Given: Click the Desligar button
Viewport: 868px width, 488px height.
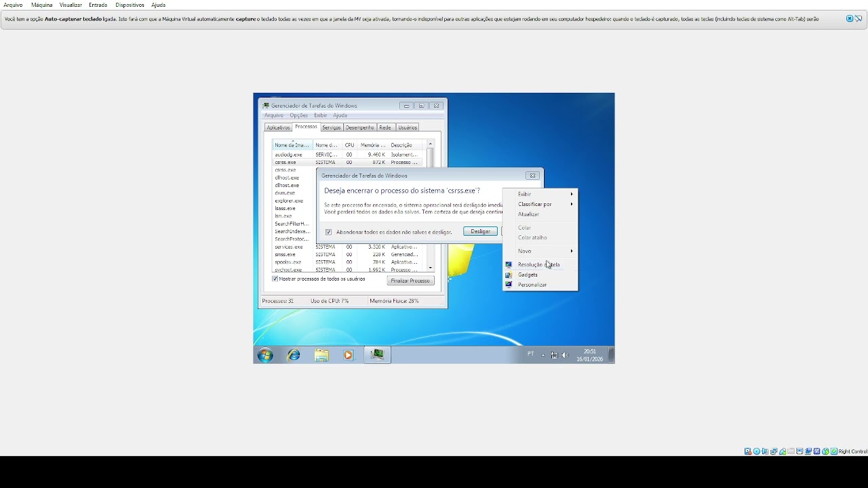Looking at the screenshot, I should [x=481, y=232].
